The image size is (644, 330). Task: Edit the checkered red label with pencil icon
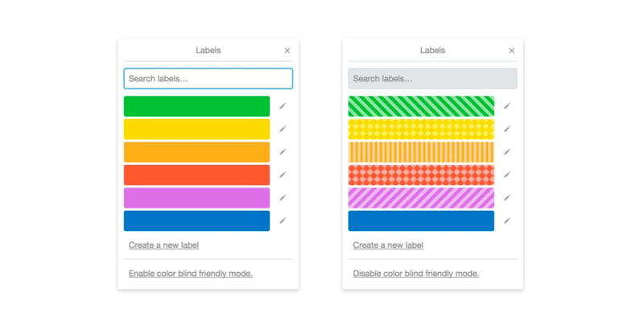pos(507,175)
